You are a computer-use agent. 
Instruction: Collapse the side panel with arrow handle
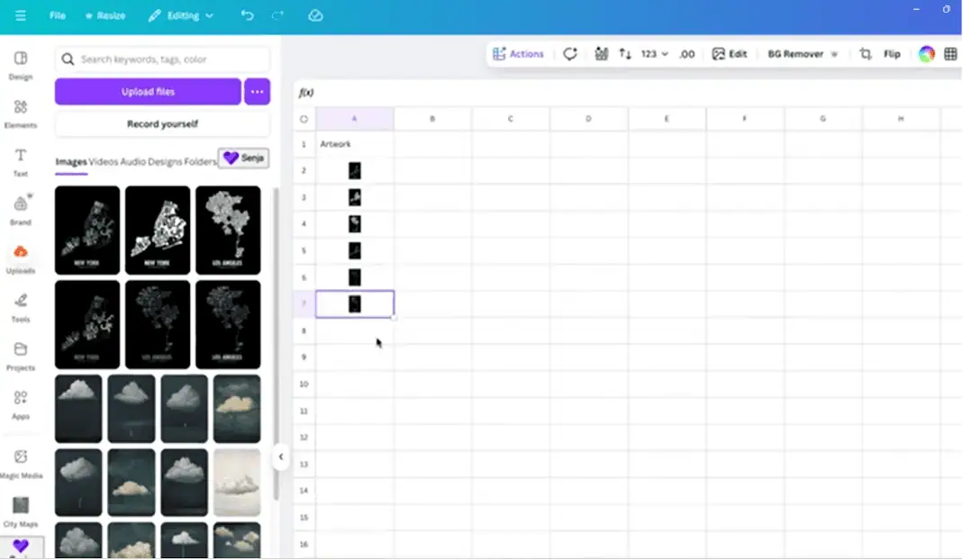click(x=281, y=456)
